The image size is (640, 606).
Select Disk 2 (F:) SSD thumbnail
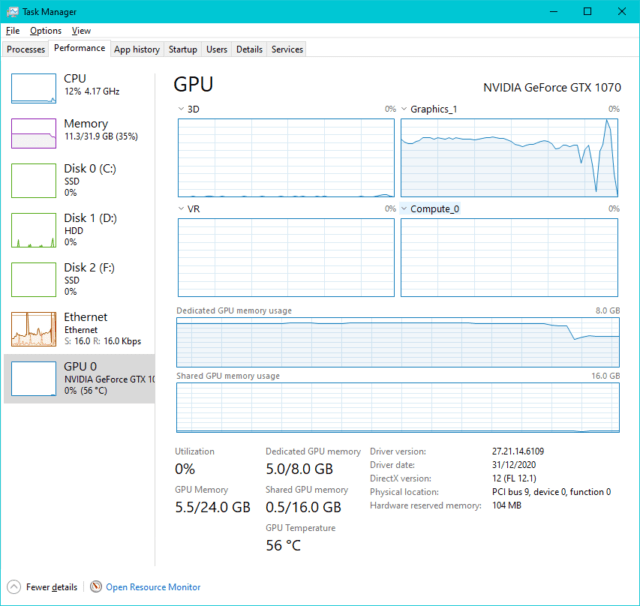(33, 280)
